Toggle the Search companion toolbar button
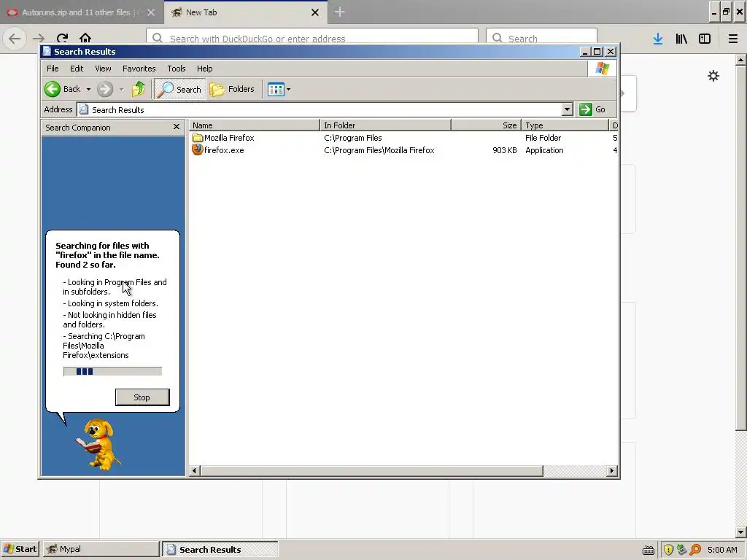 (x=179, y=89)
